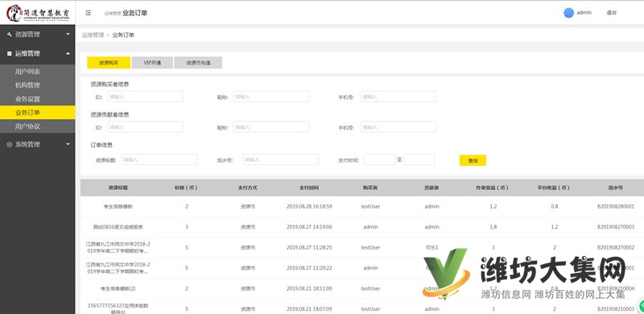This screenshot has height=314, width=644.
Task: Click payment time 2019.08.28 16:18:59
Action: click(x=309, y=206)
